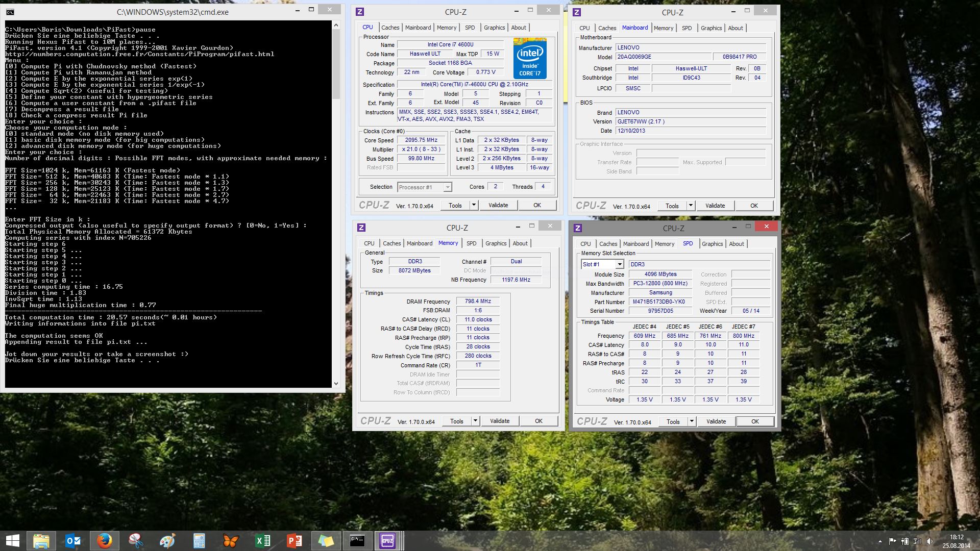Click OK in the SPD window
980x551 pixels.
(x=755, y=421)
